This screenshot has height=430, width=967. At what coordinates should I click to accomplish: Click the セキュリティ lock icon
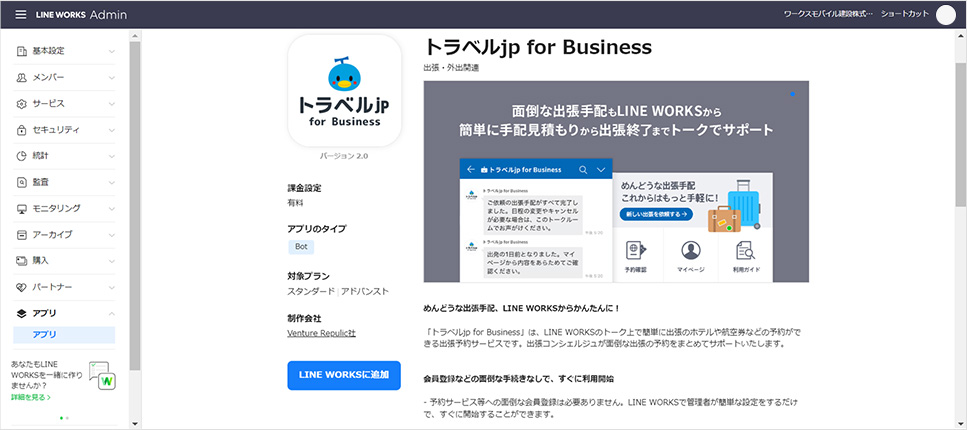(x=22, y=130)
